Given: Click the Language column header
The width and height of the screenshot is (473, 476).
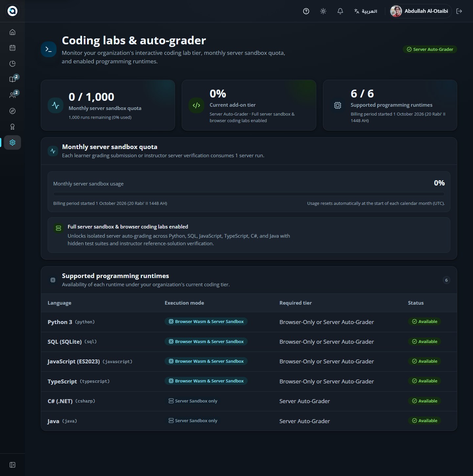Looking at the screenshot, I should (59, 303).
